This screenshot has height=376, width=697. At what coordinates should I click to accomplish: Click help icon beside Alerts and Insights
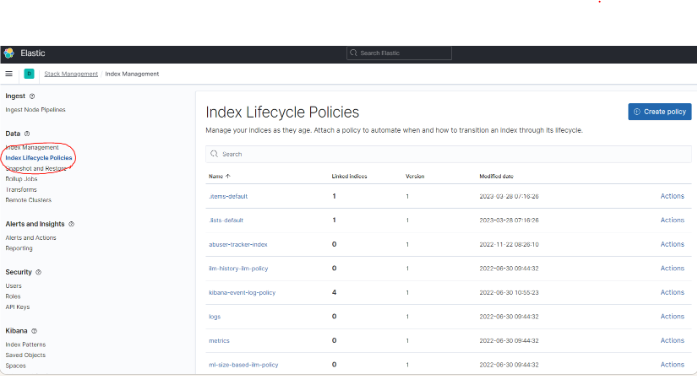click(72, 224)
